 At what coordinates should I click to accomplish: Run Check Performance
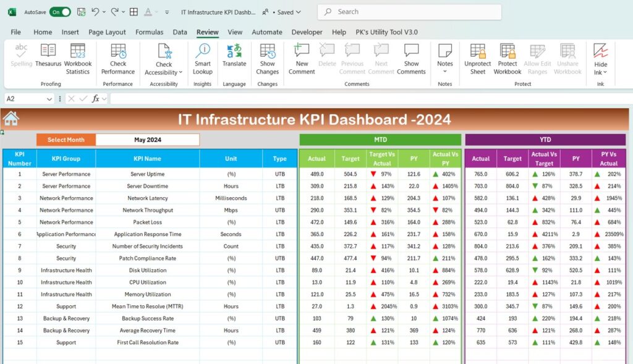click(118, 59)
